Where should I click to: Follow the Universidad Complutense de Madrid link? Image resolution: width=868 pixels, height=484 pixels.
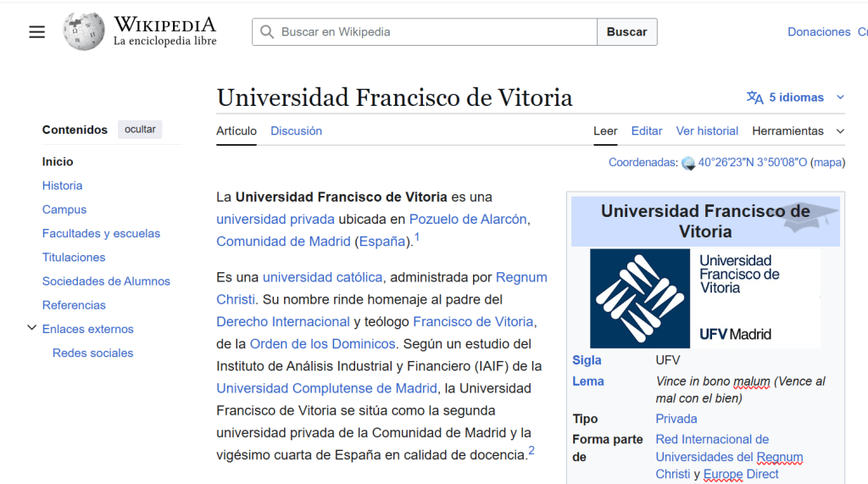coord(326,388)
